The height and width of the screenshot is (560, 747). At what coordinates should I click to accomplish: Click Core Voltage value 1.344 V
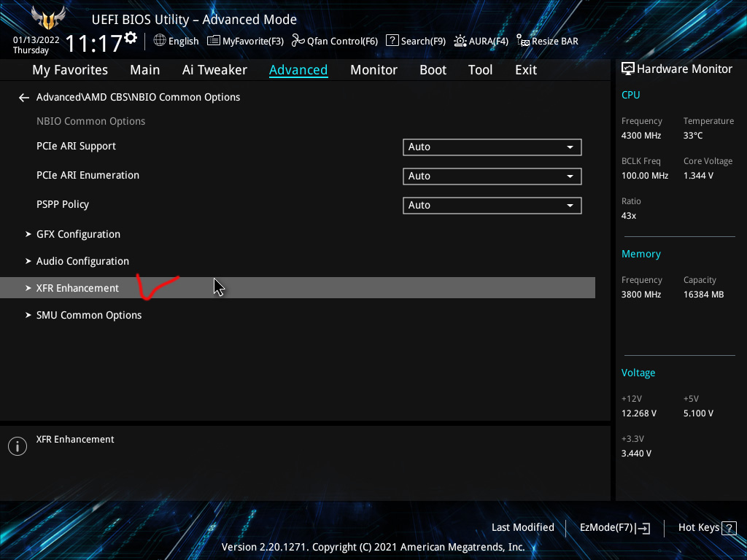(698, 176)
